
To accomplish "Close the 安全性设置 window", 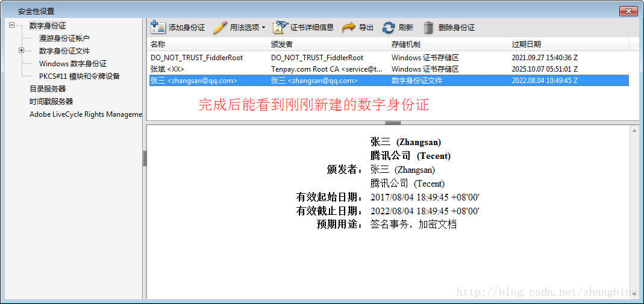I will (x=628, y=11).
